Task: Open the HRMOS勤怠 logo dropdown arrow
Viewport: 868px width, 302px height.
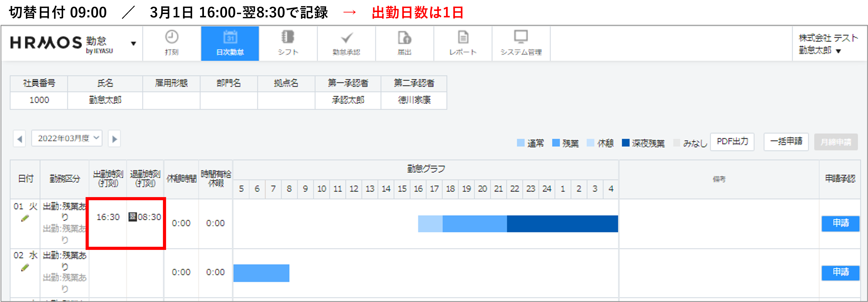Action: 134,43
